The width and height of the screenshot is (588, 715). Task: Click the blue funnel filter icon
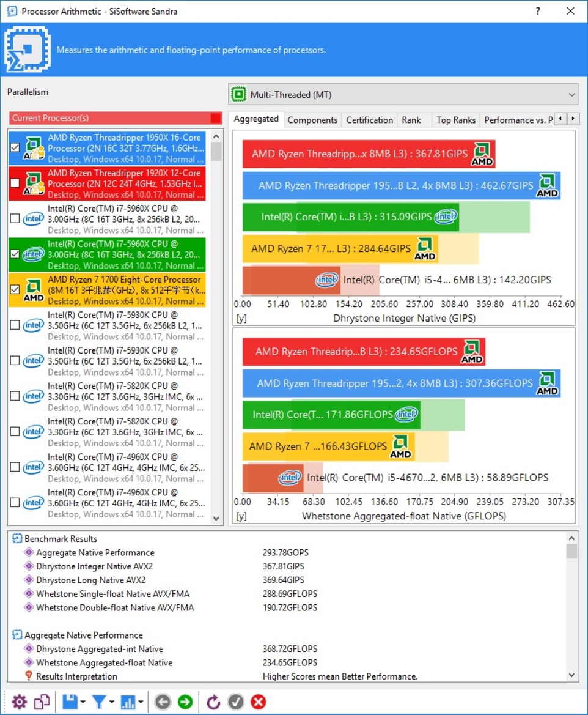click(x=98, y=702)
